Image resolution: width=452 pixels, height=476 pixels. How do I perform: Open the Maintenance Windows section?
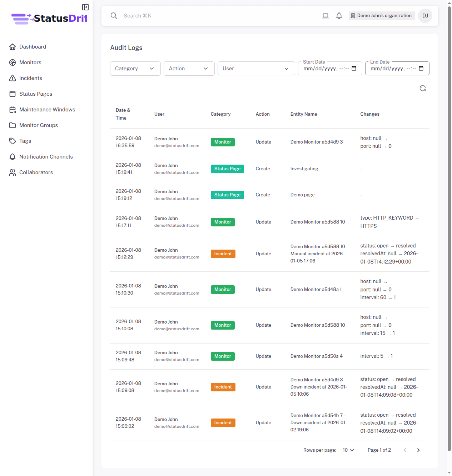pos(47,109)
